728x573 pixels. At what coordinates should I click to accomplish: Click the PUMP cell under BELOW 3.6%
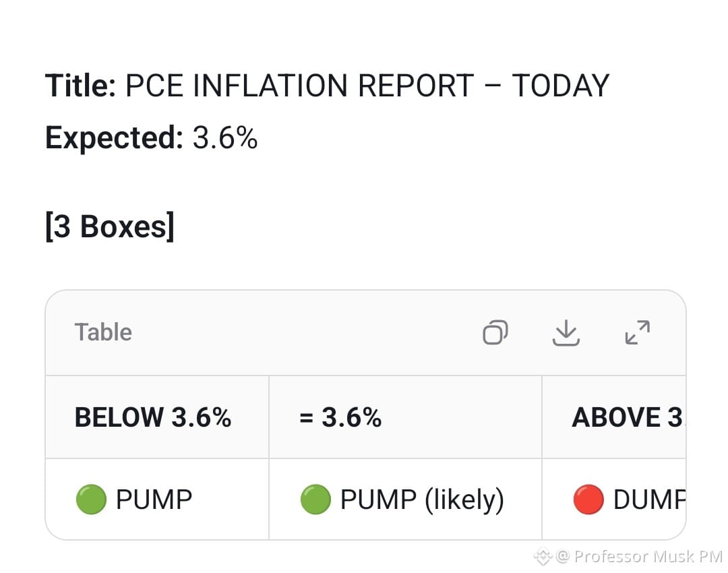tap(157, 499)
